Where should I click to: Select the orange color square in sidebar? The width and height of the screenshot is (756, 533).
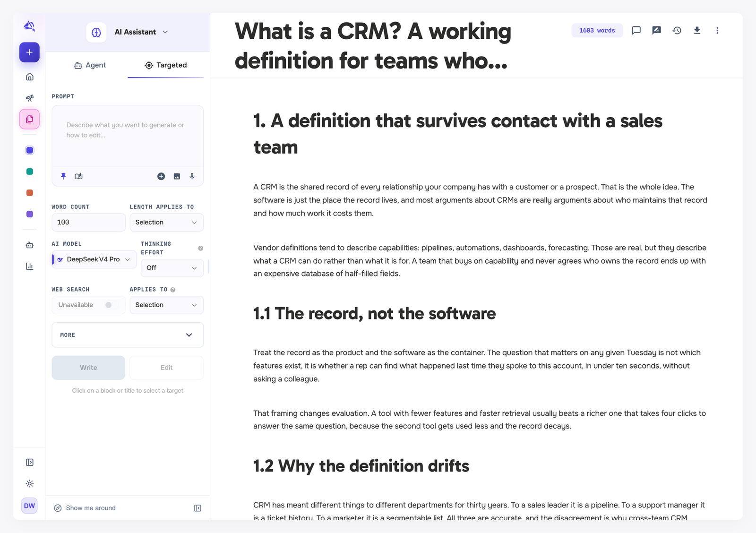(x=29, y=193)
